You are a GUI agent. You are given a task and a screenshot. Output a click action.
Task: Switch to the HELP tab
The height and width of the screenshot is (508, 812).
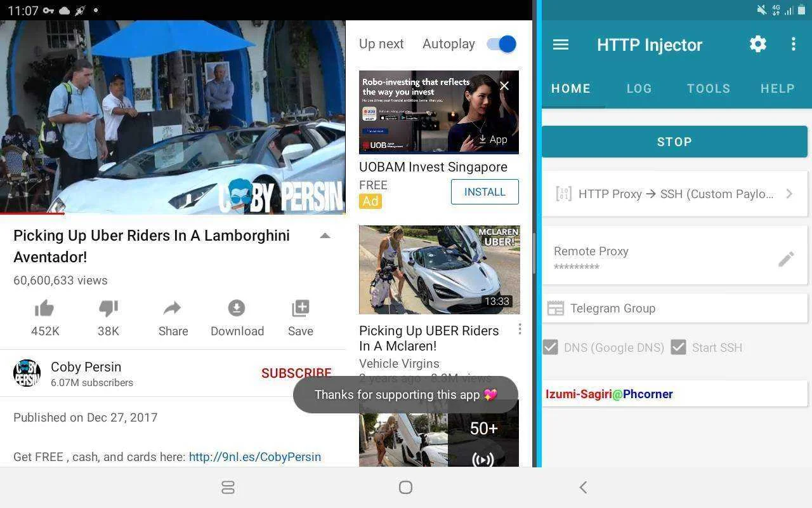pyautogui.click(x=778, y=89)
